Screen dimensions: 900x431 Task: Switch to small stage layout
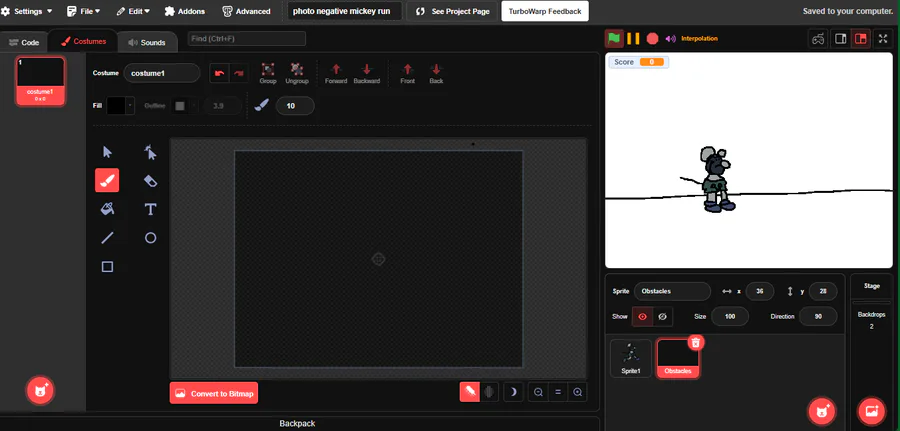[841, 39]
